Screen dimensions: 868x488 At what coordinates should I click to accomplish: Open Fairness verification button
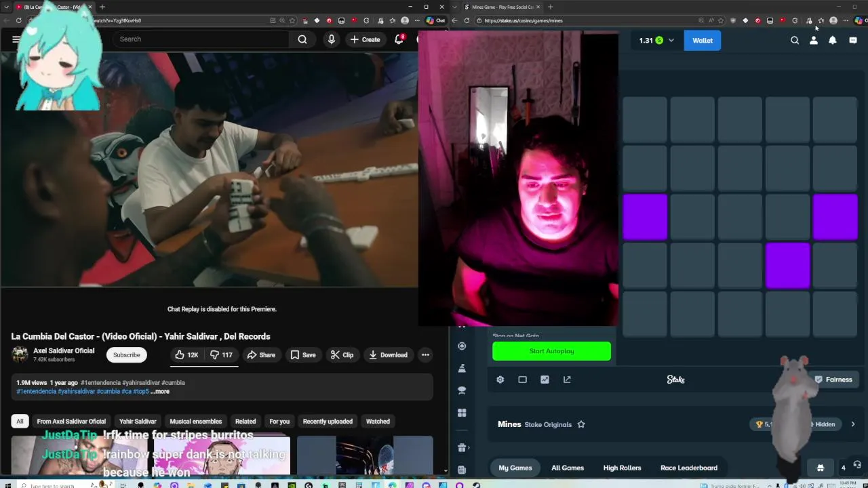833,380
